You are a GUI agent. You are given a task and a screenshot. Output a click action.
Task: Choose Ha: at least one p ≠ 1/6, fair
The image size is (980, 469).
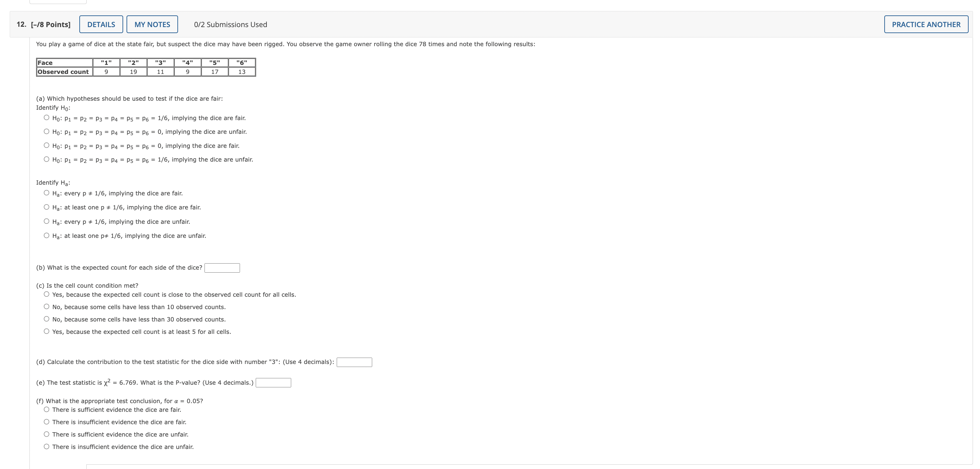[47, 207]
